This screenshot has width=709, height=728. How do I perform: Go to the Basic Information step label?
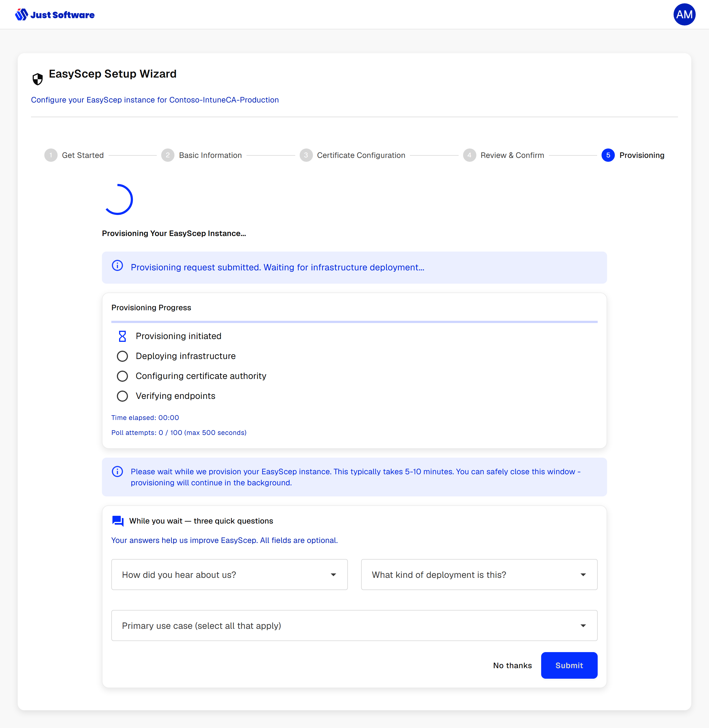coord(210,155)
